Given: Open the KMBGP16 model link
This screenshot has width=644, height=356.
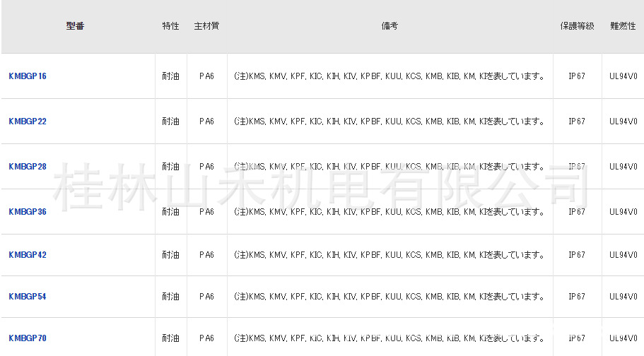Looking at the screenshot, I should pyautogui.click(x=28, y=76).
